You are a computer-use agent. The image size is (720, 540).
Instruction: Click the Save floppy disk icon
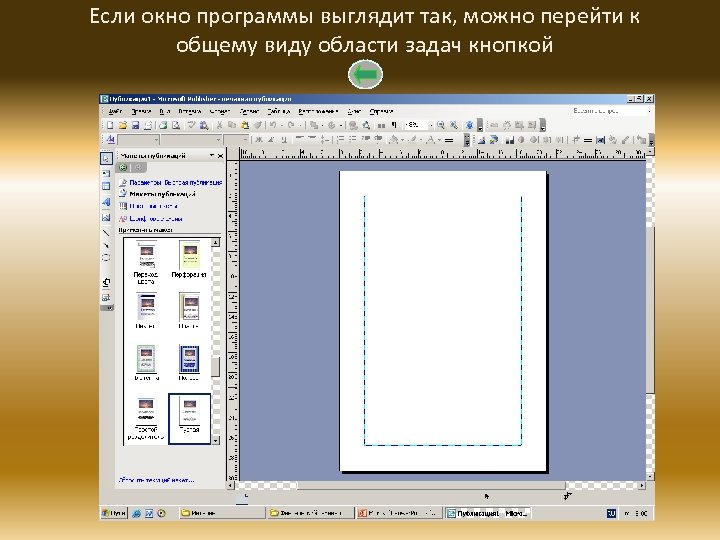[135, 125]
